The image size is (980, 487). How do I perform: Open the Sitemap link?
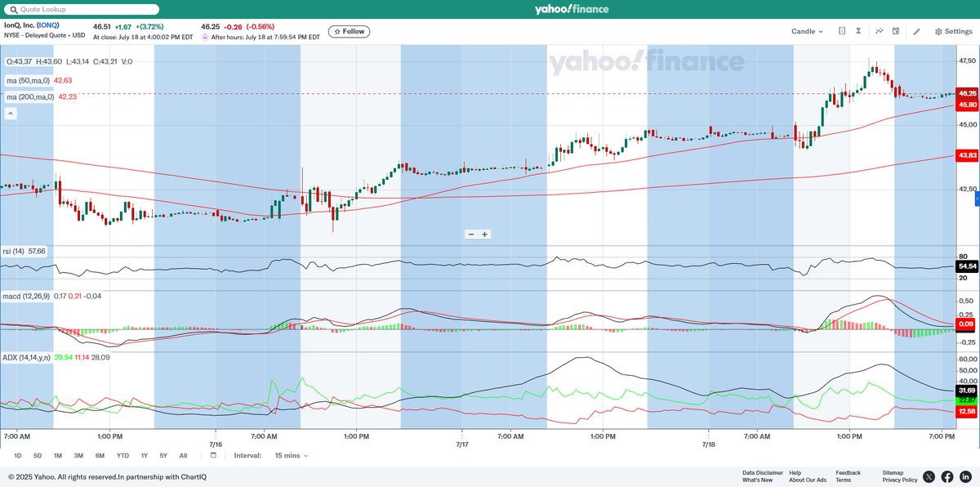[893, 472]
